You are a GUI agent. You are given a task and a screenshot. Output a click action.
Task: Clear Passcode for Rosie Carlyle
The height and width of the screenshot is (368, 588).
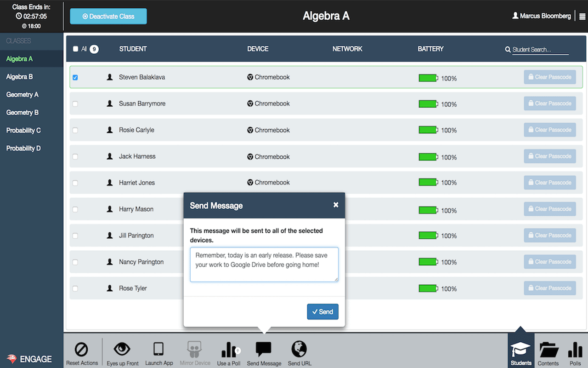(x=550, y=130)
